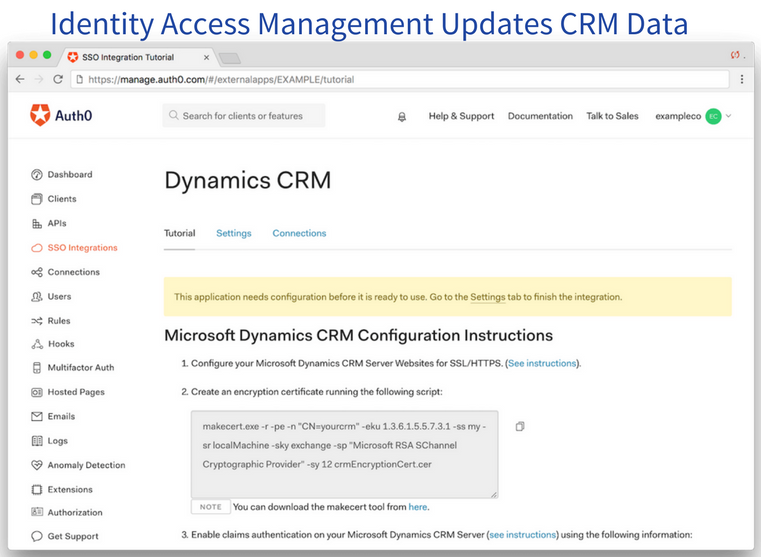Go to Rules in sidebar
Image resolution: width=761 pixels, height=557 pixels.
coord(59,321)
